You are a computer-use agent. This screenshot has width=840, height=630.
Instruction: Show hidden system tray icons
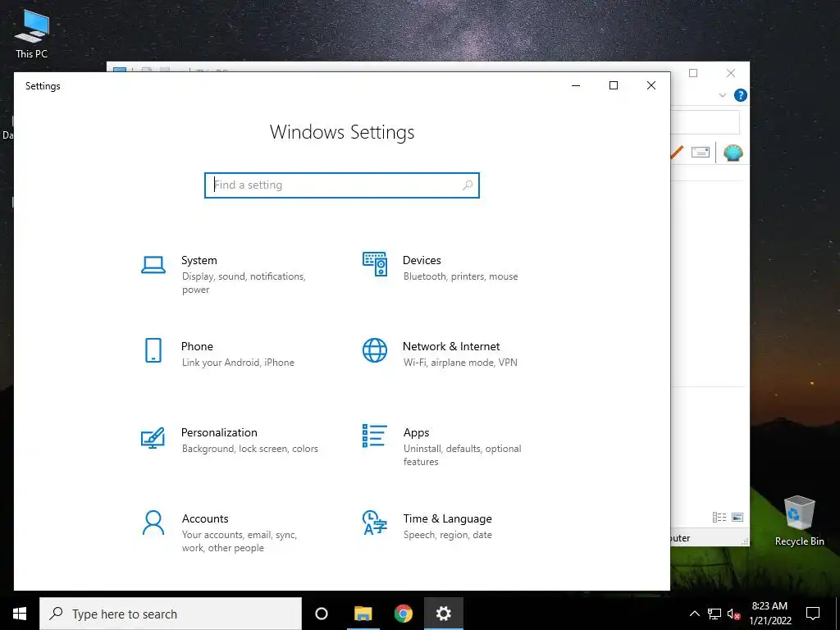pos(694,614)
